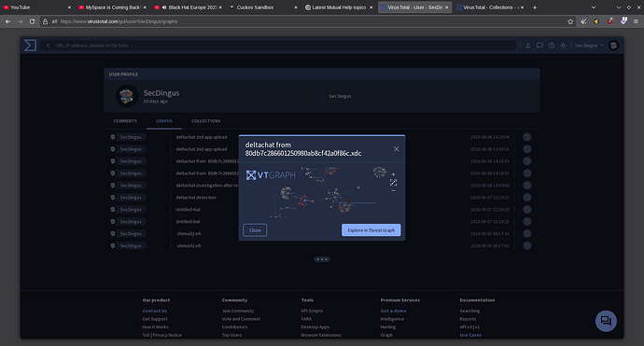This screenshot has height=346, width=644.
Task: Open Get Support footer link
Action: point(155,319)
